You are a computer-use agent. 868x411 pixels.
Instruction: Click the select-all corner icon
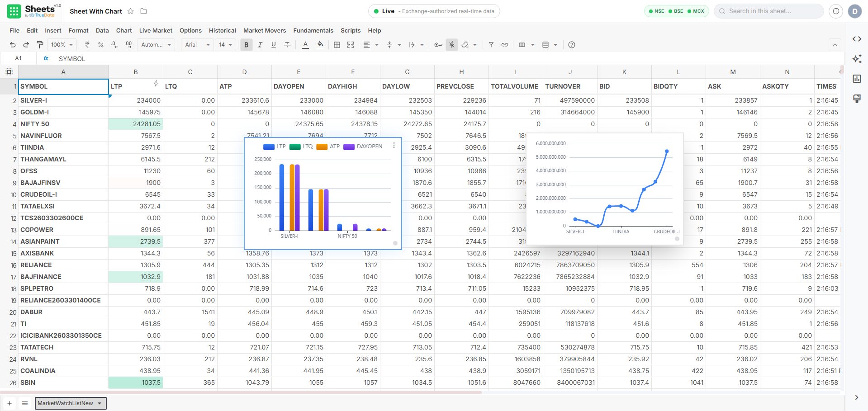[9, 72]
